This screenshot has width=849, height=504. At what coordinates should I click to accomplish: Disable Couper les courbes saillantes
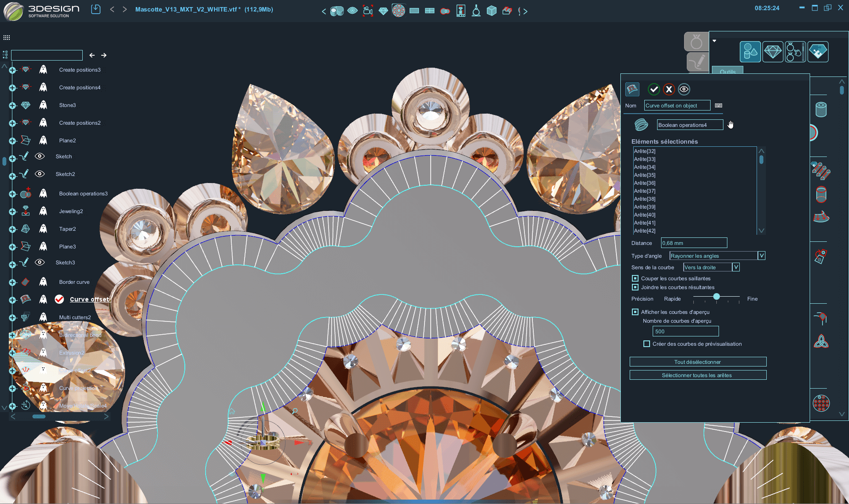click(x=635, y=278)
